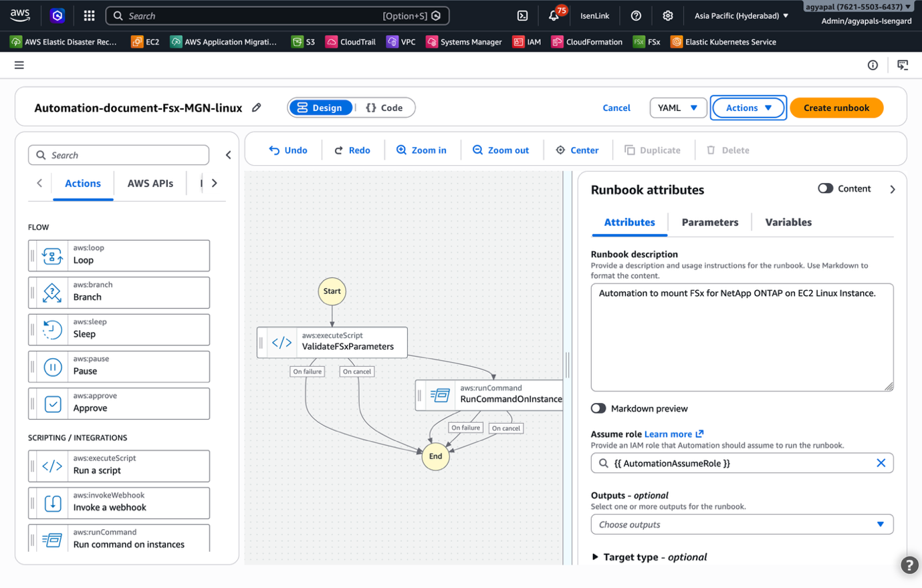Viewport: 922px width, 588px height.
Task: Center the workflow canvas
Action: [577, 150]
